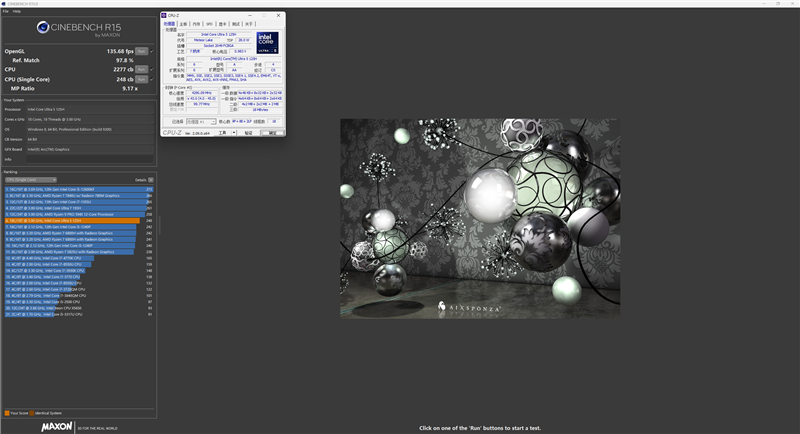Run the CPU (Single Core) benchmark
800x434 pixels.
(142, 79)
